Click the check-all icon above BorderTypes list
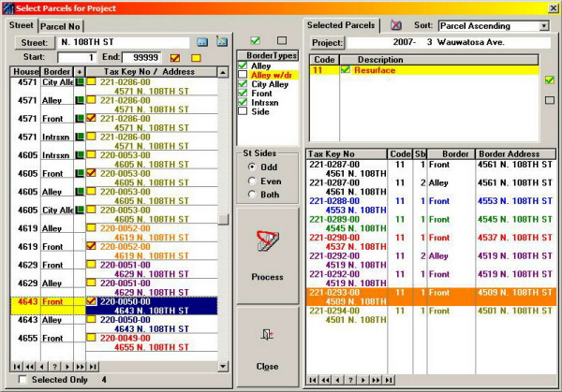Viewport: 562px width, 392px height. (256, 40)
